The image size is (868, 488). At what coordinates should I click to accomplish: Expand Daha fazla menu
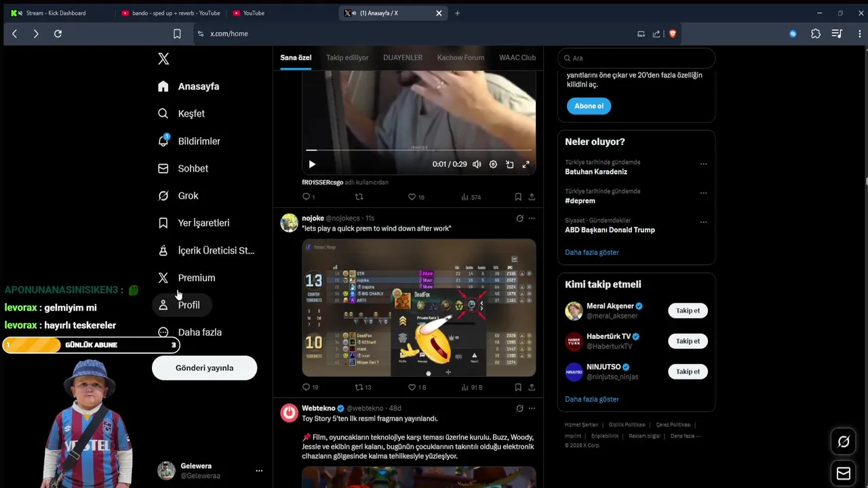pos(190,332)
